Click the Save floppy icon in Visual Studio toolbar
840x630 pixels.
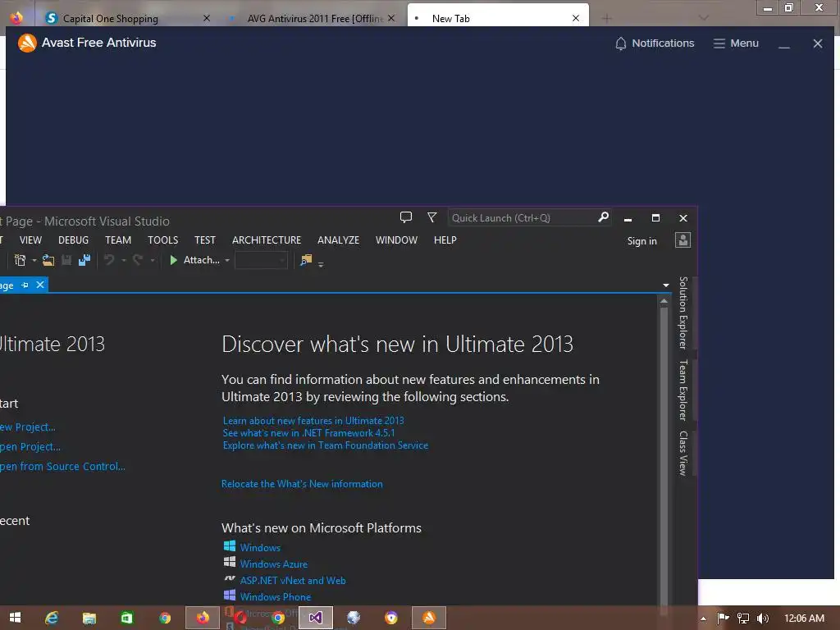pos(66,260)
